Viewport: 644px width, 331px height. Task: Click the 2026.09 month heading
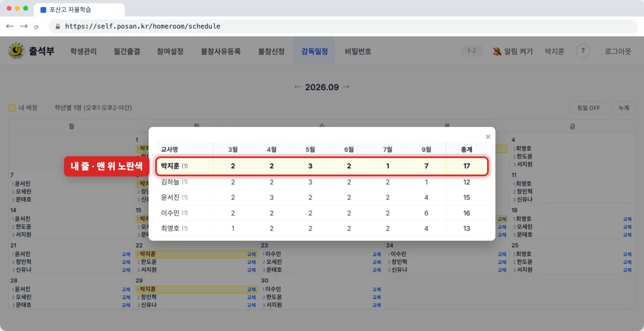click(322, 87)
